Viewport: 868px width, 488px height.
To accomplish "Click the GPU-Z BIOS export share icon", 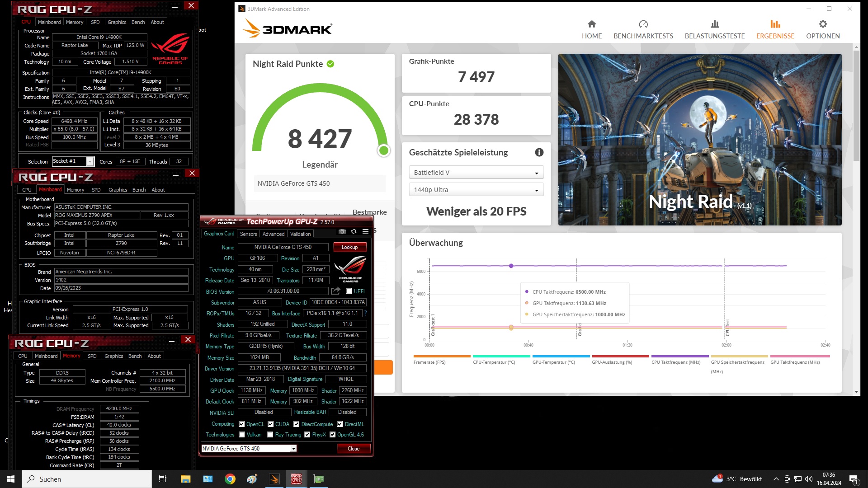I will [335, 291].
